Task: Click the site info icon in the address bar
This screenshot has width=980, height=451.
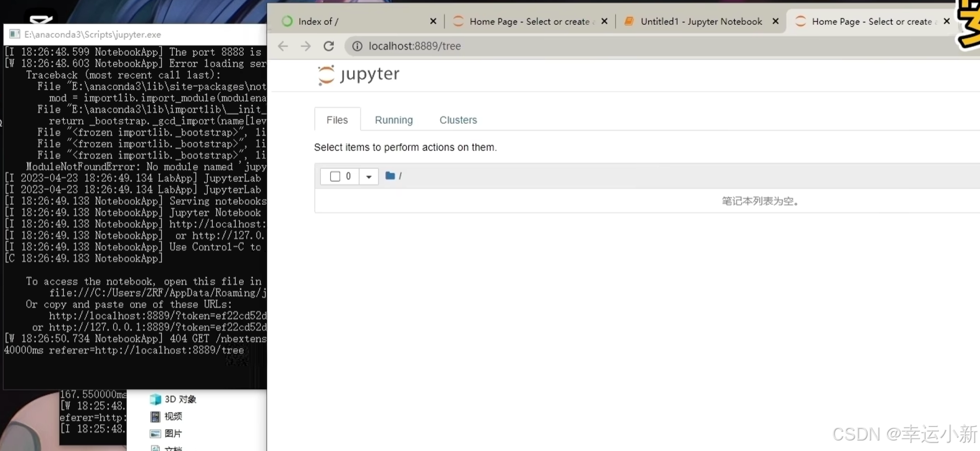Action: point(357,46)
